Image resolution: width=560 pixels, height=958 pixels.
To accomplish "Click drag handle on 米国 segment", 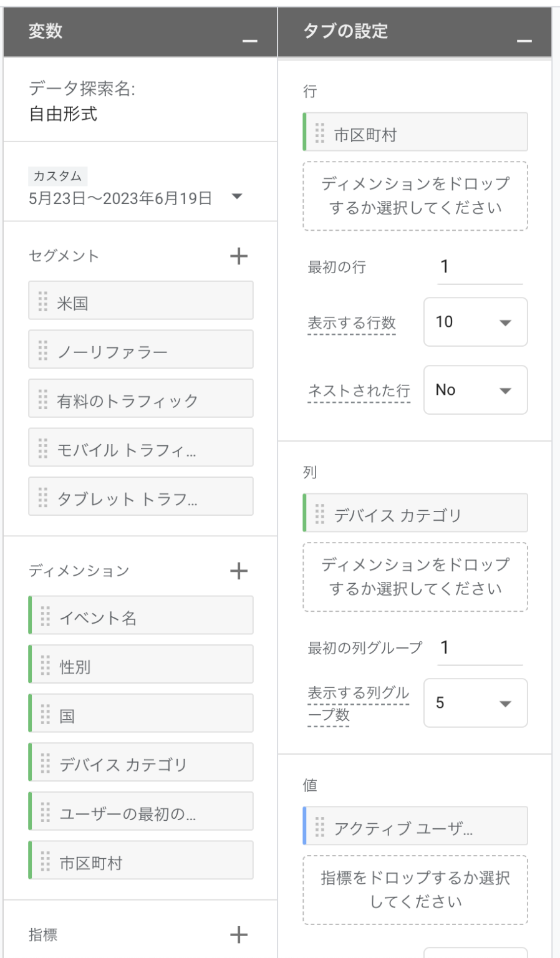I will tap(43, 302).
